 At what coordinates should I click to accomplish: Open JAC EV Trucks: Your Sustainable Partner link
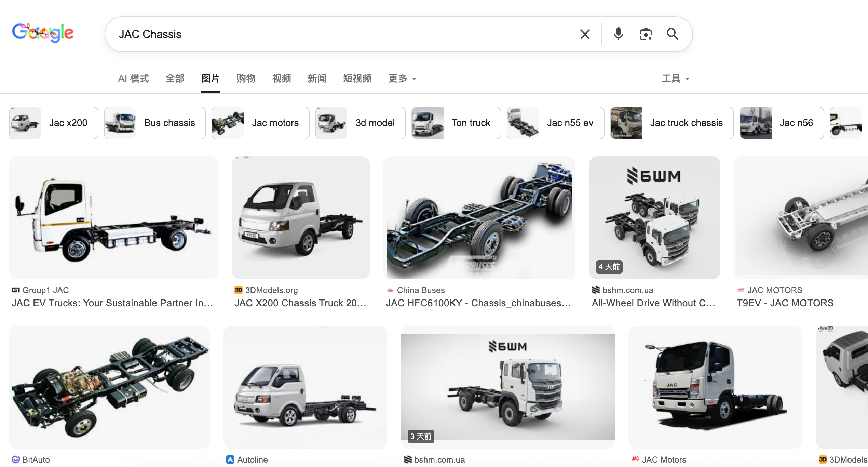[112, 303]
